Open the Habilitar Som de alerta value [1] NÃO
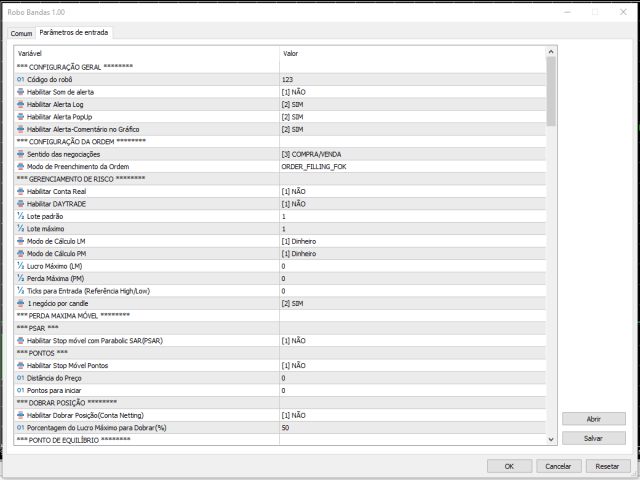Screen dimensions: 640x480 click(413, 92)
